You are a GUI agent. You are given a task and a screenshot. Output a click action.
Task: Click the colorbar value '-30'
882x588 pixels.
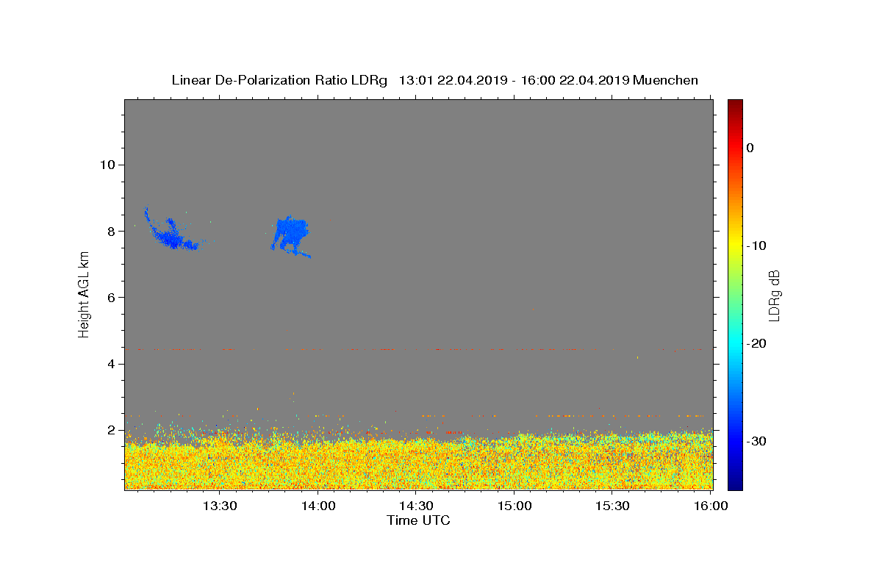(756, 441)
